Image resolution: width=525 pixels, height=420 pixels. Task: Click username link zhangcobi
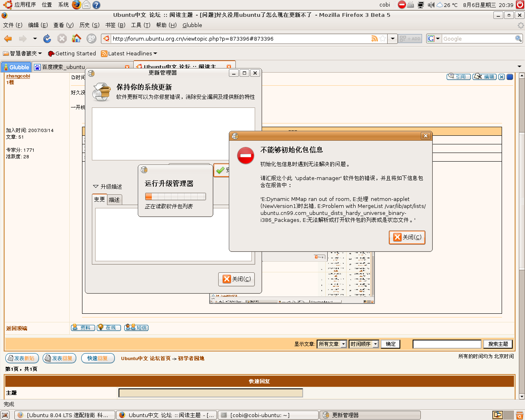coord(18,76)
